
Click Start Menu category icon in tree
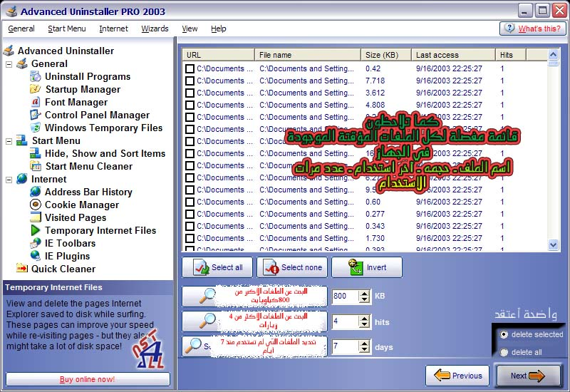(x=22, y=140)
